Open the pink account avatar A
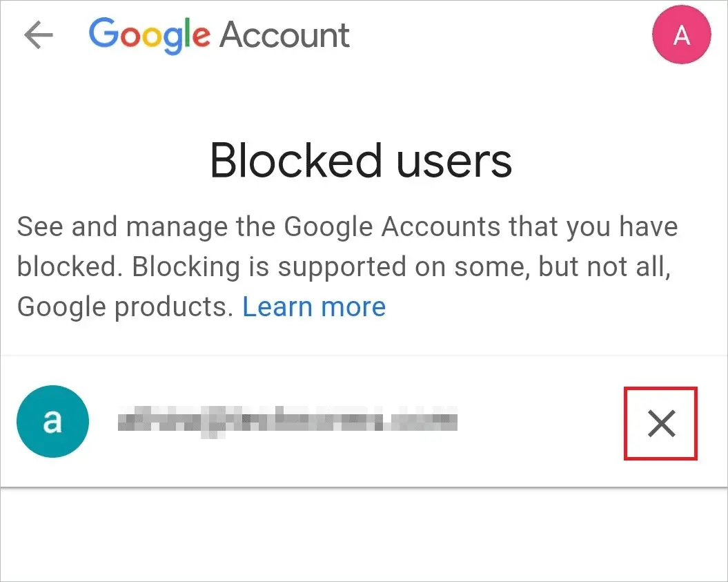The width and height of the screenshot is (728, 582). [681, 35]
